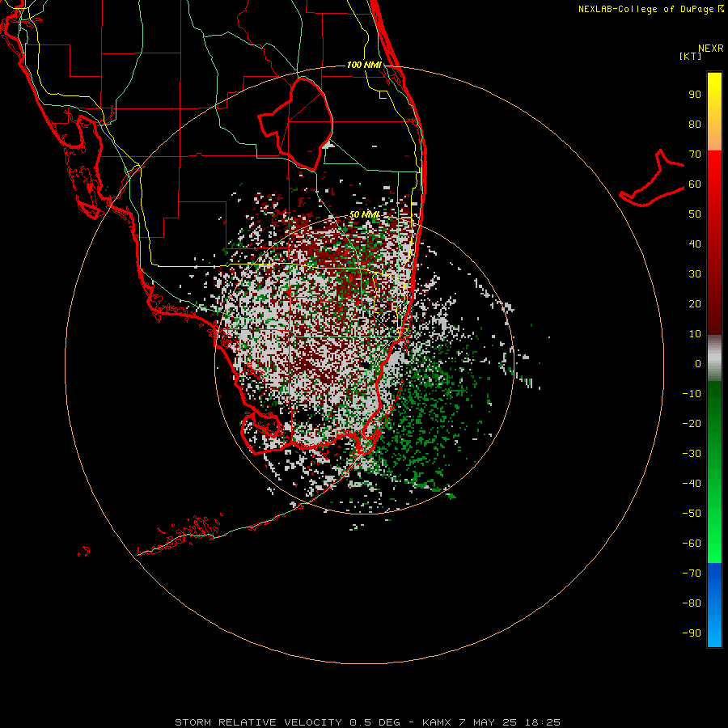Select the -50 value on velocity legend
The height and width of the screenshot is (728, 728).
pyautogui.click(x=692, y=514)
